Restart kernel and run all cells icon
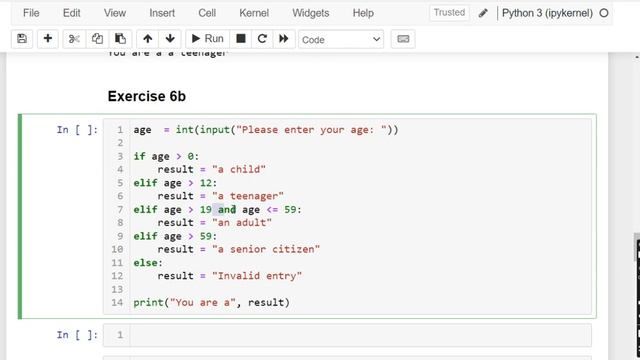640x360 pixels. coord(284,39)
